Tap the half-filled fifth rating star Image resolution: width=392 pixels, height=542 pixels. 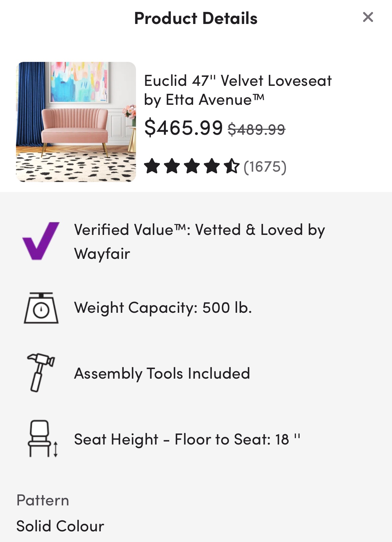(x=232, y=166)
